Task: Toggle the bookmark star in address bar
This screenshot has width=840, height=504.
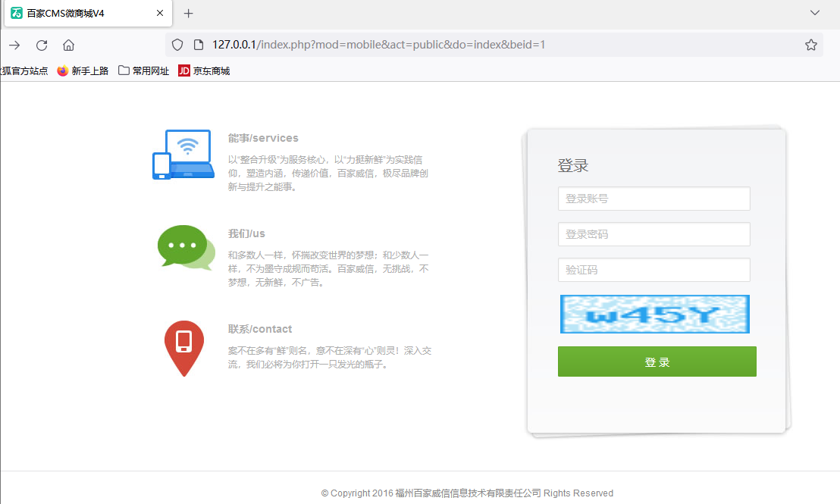Action: coord(811,45)
